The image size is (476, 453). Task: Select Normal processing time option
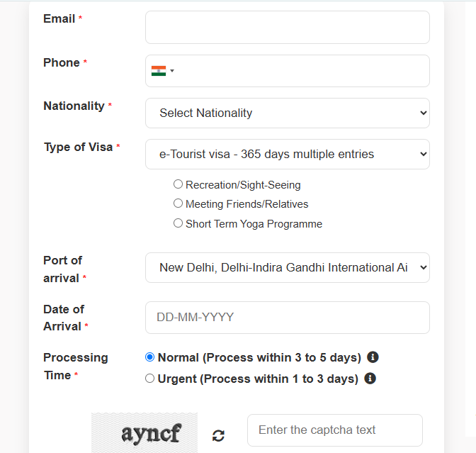pyautogui.click(x=149, y=357)
